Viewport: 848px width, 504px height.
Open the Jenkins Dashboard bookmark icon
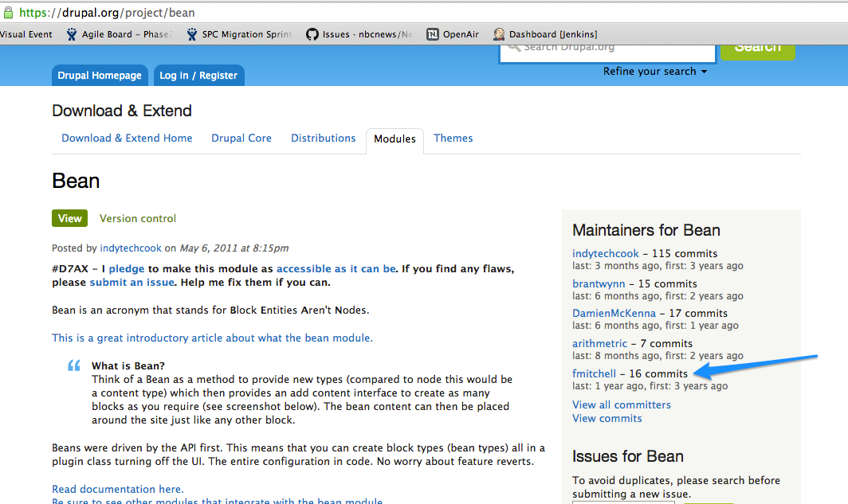coord(499,34)
